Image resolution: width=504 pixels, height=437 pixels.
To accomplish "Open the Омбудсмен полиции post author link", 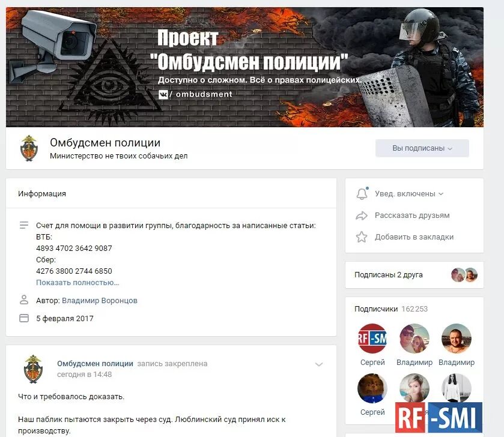I will pos(95,364).
